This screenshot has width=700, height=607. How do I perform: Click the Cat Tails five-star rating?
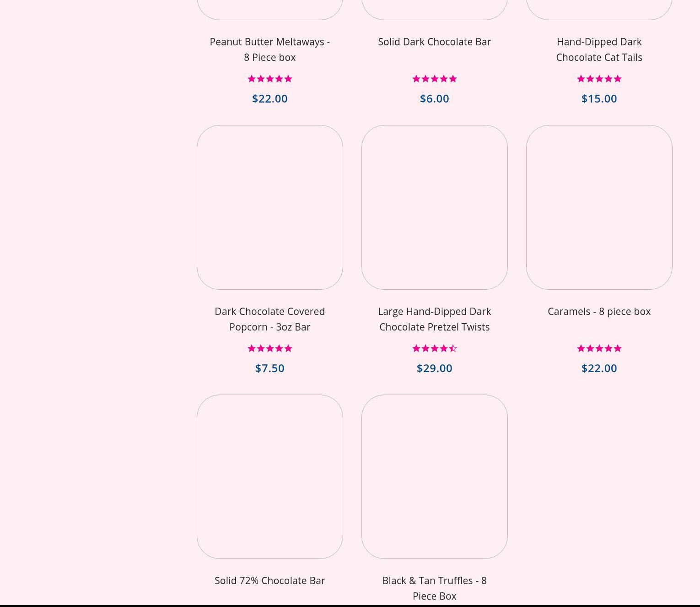click(599, 79)
